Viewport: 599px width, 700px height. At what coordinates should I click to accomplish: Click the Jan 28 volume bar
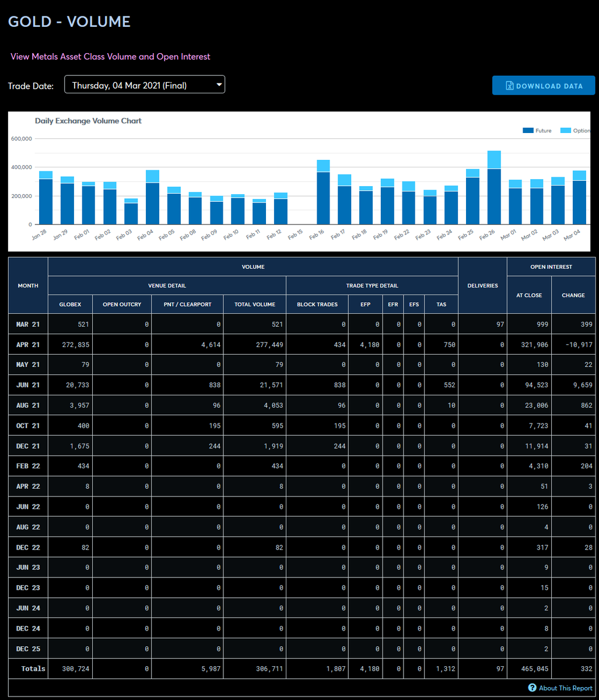pyautogui.click(x=46, y=198)
